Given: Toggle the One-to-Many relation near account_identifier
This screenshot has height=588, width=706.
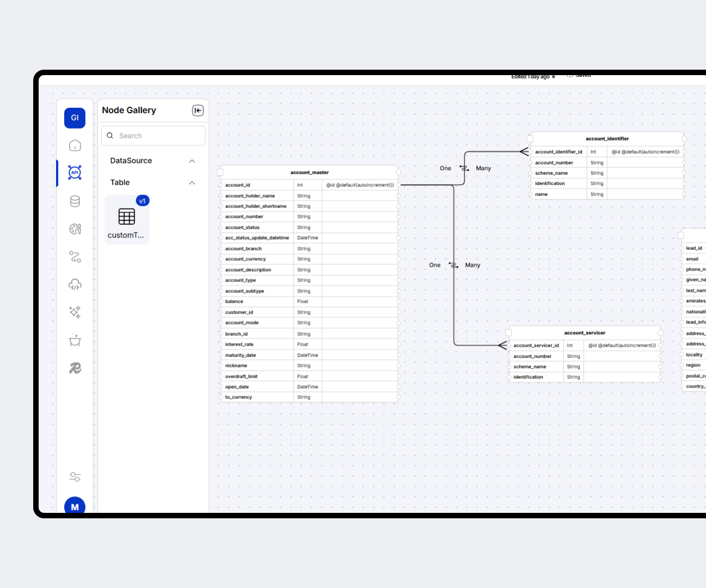Looking at the screenshot, I should pos(464,168).
